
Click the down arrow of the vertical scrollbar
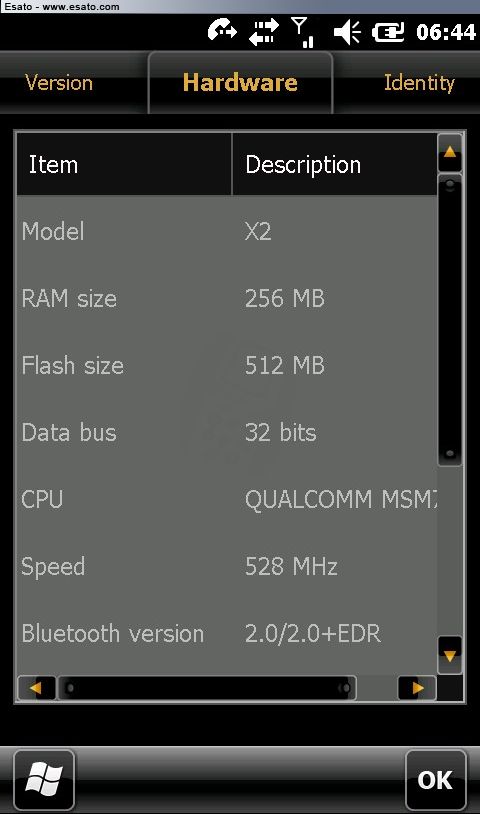click(449, 655)
